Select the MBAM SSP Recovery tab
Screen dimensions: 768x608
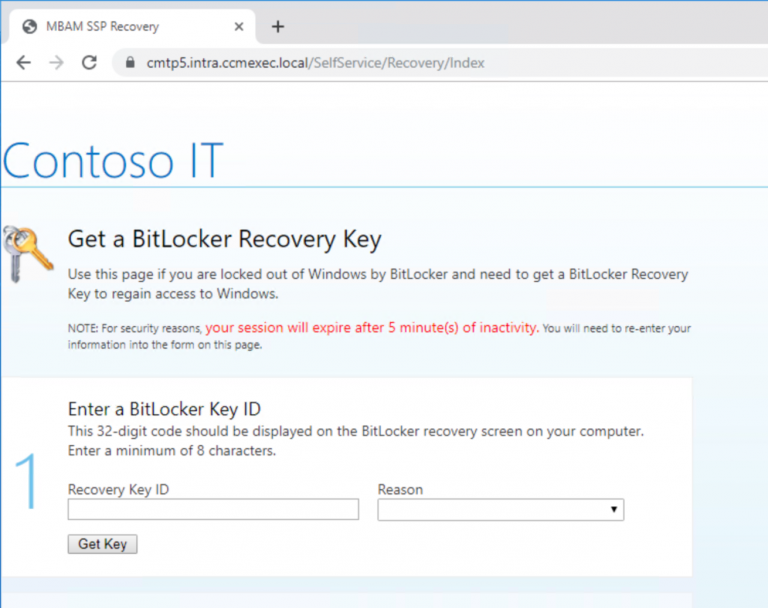click(110, 26)
